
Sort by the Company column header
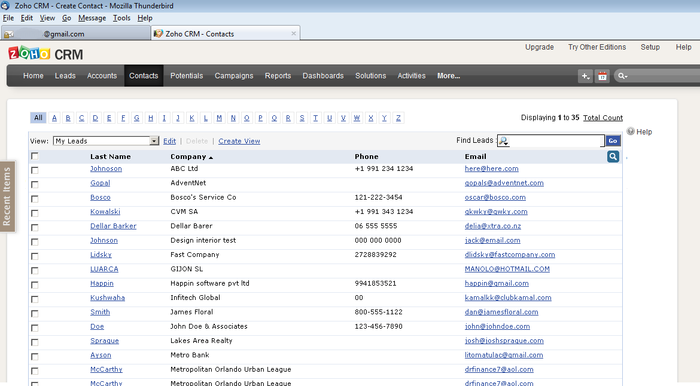click(x=192, y=157)
